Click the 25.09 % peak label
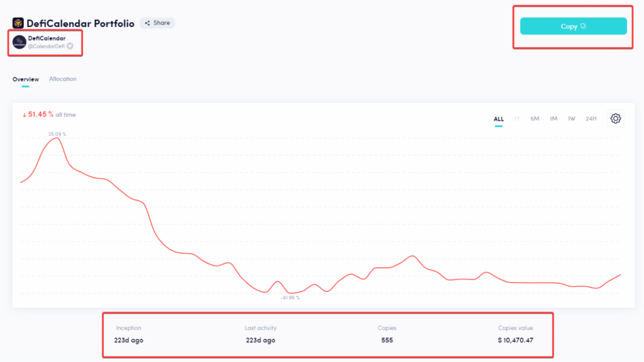The height and width of the screenshot is (362, 644). point(57,134)
